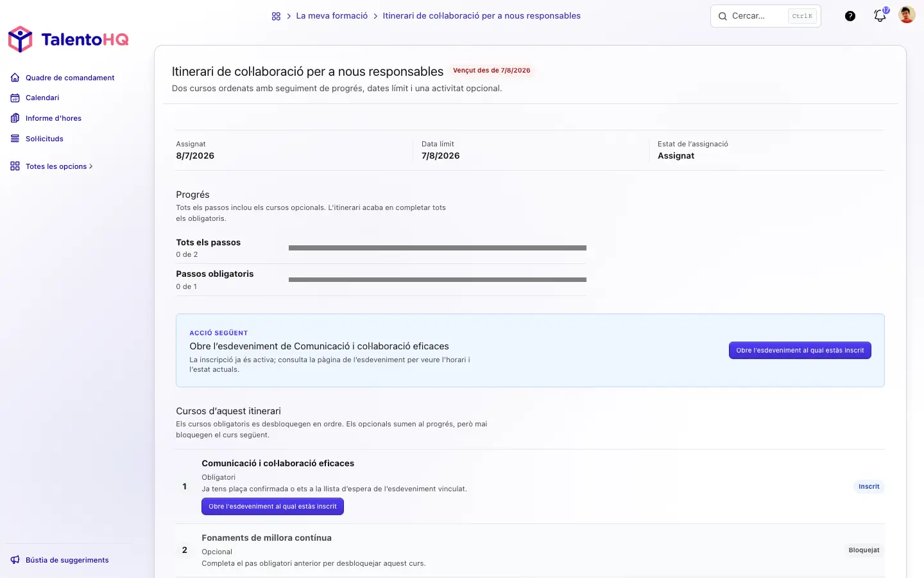Screen dimensions: 924x578
Task: Click the Sol·licituds list icon
Action: (x=15, y=139)
